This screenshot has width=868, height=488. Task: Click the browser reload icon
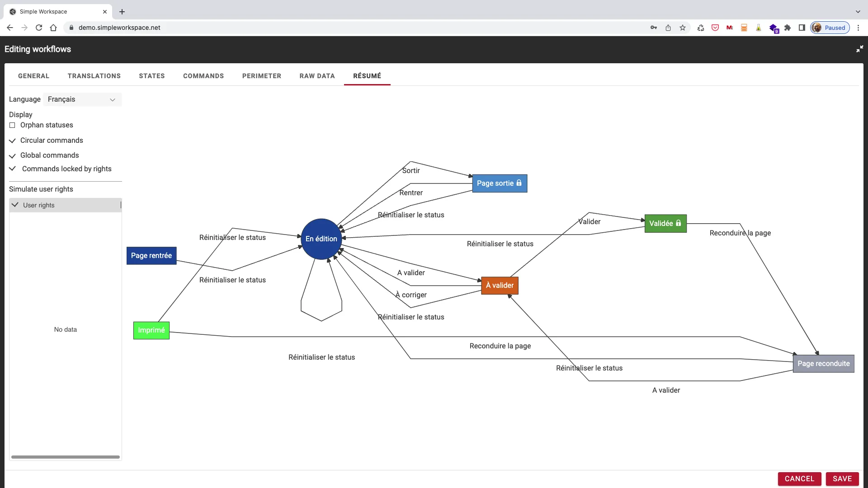[39, 28]
